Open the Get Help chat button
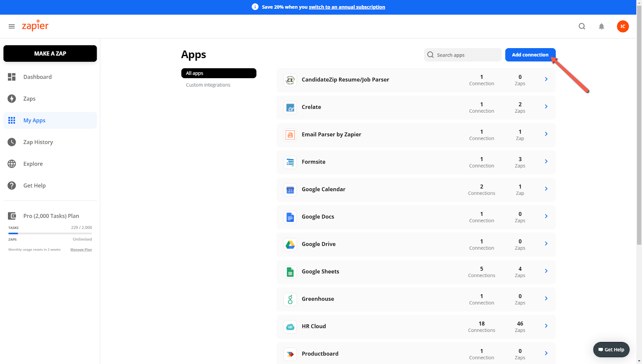The width and height of the screenshot is (642, 364). point(611,350)
